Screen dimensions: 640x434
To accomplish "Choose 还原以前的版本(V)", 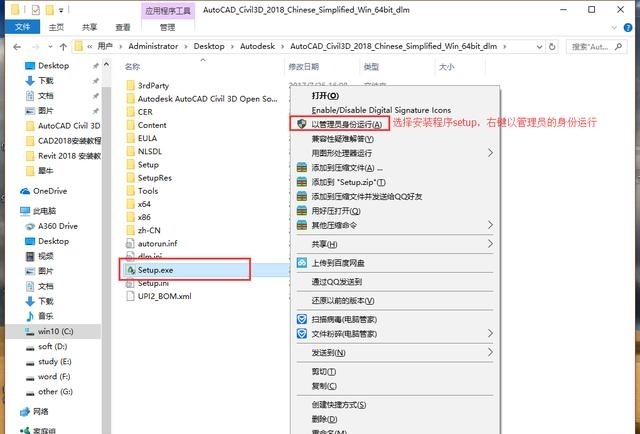I will pos(343,300).
